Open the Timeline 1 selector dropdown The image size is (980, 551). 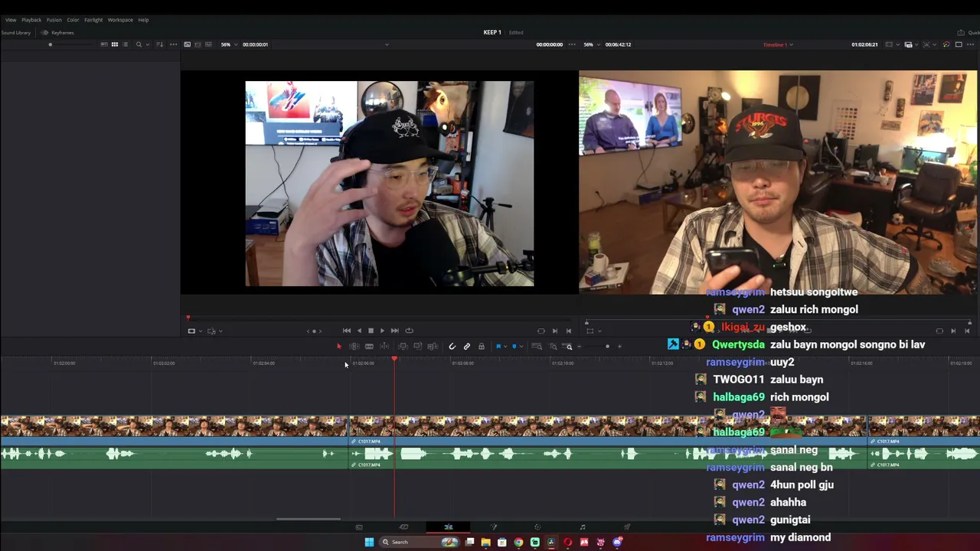click(x=778, y=44)
